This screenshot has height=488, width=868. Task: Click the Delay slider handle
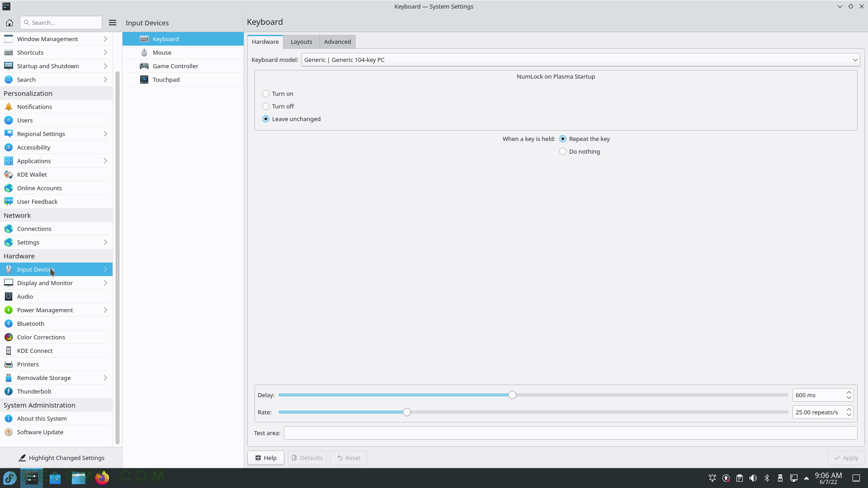512,395
